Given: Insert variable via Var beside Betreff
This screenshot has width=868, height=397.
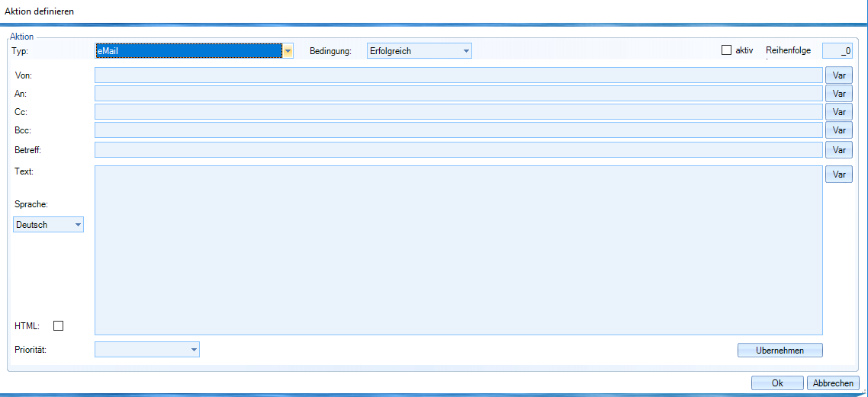Looking at the screenshot, I should pos(839,150).
